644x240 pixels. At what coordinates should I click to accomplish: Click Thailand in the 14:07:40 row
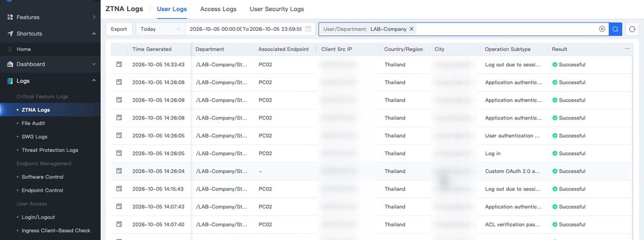tap(395, 225)
